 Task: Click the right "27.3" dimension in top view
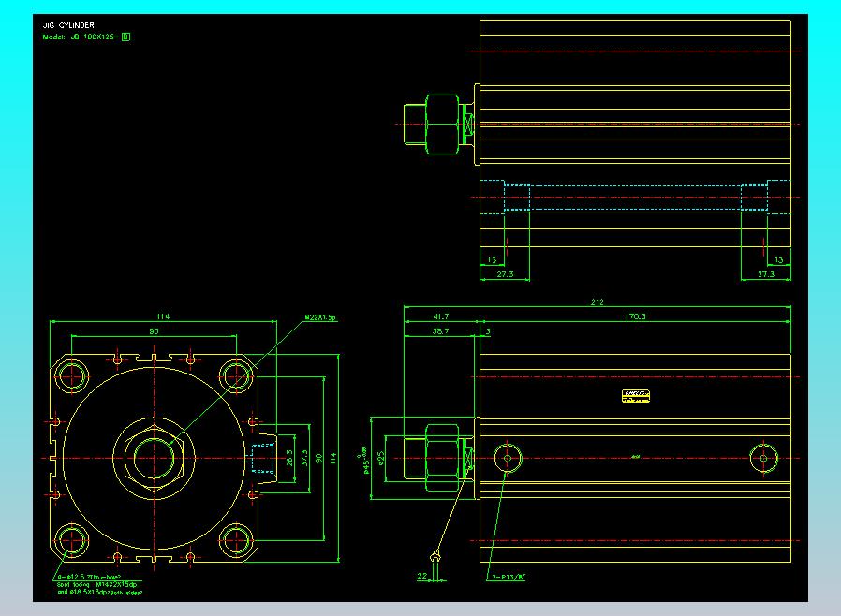(766, 274)
